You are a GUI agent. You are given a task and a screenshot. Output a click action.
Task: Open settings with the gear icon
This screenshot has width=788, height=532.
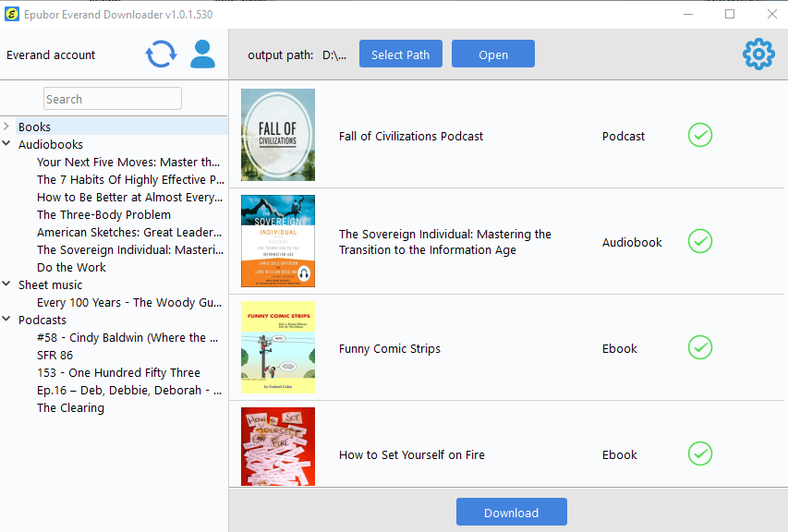tap(758, 54)
